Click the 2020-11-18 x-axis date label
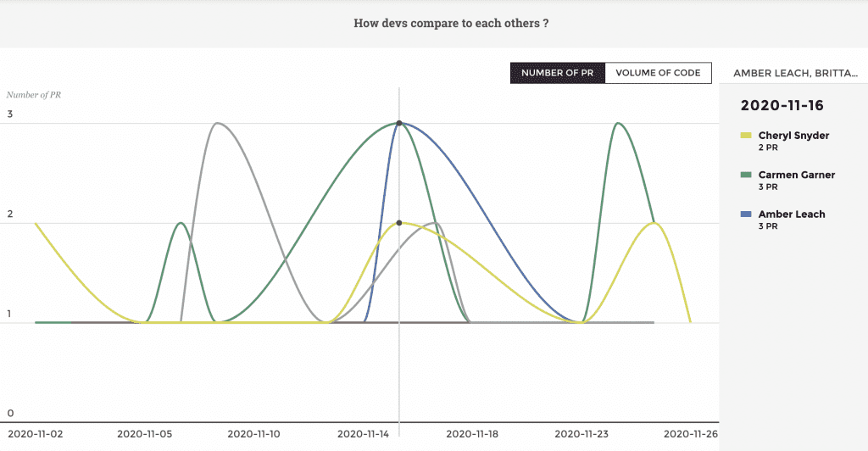Screen dimensions: 868x451 (474, 434)
